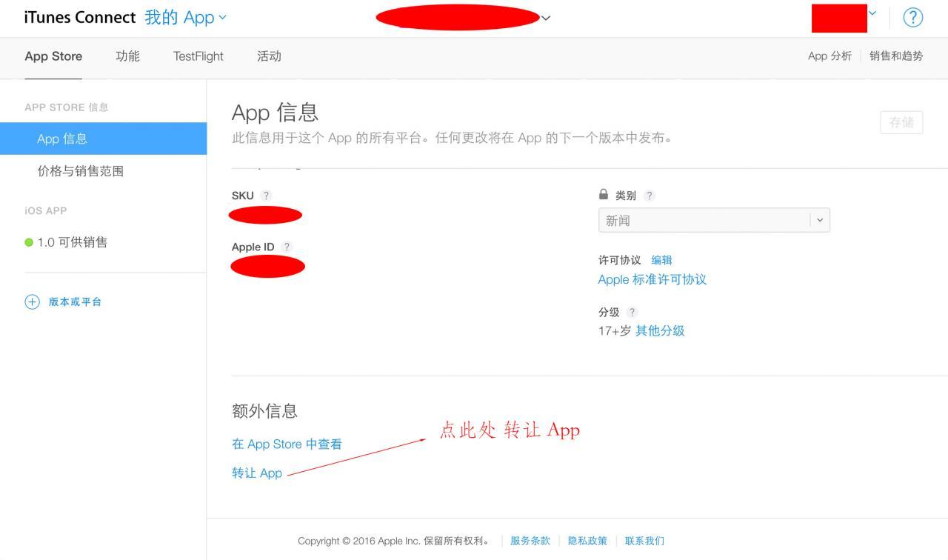Click the 17+岁 rating text
Screen dimensions: 948x560
615,330
